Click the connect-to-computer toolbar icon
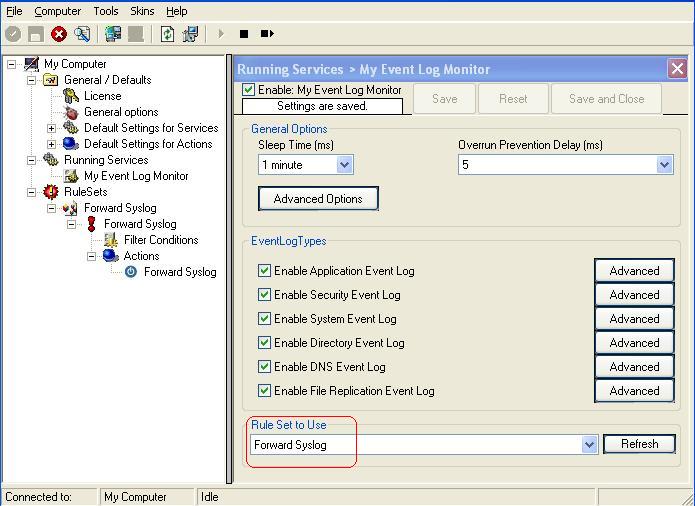The height and width of the screenshot is (506, 695). coord(113,34)
